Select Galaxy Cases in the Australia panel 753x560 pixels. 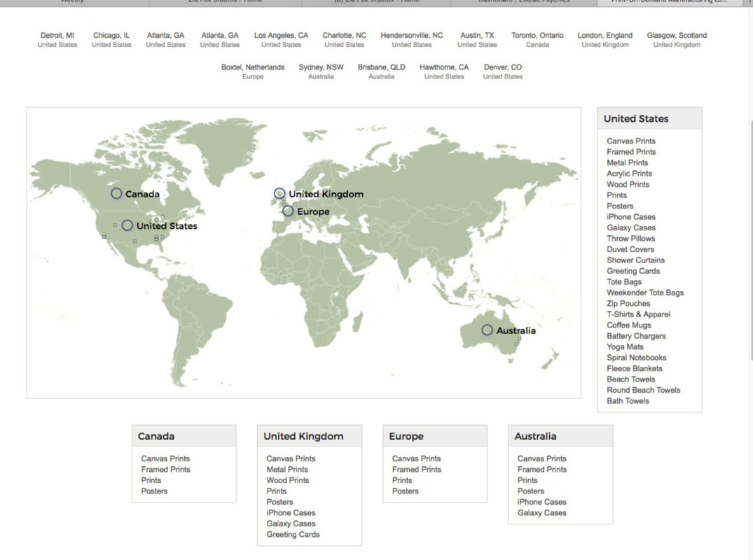(x=541, y=512)
